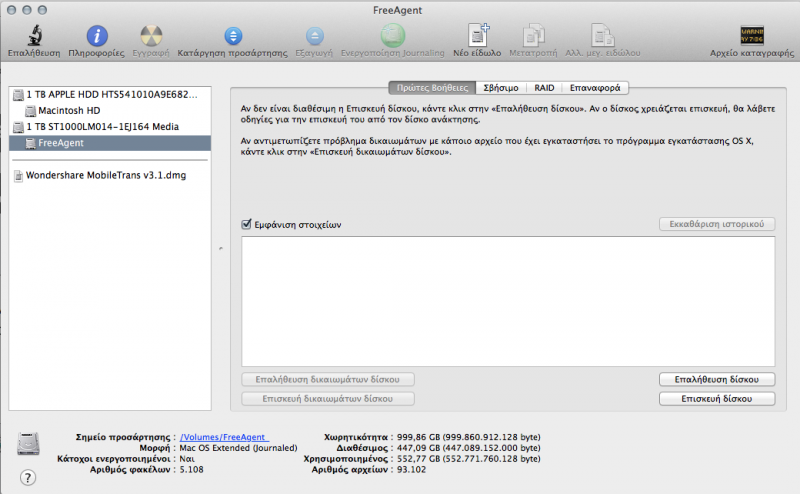Image resolution: width=800 pixels, height=494 pixels.
Task: Select the FreeAgent volume name row
Action: [x=110, y=143]
